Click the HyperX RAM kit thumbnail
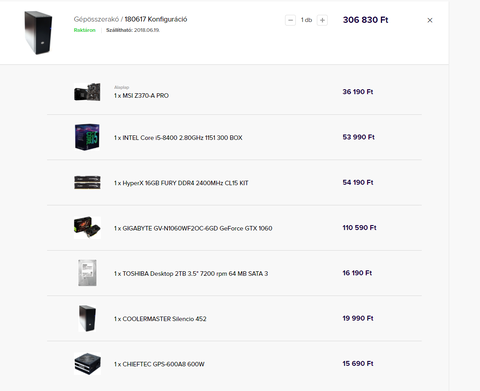Screen dimensions: 480x391 [x=87, y=182]
